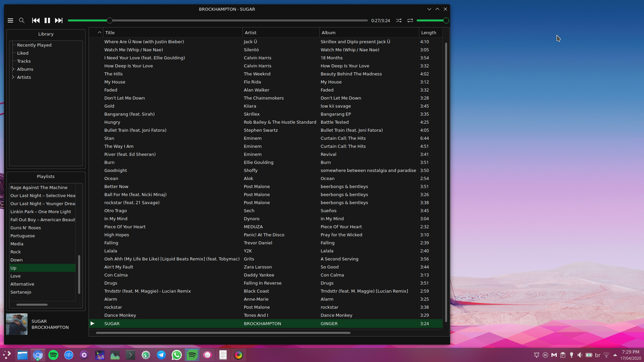Open the Chromium browser taskbar icon

38,355
